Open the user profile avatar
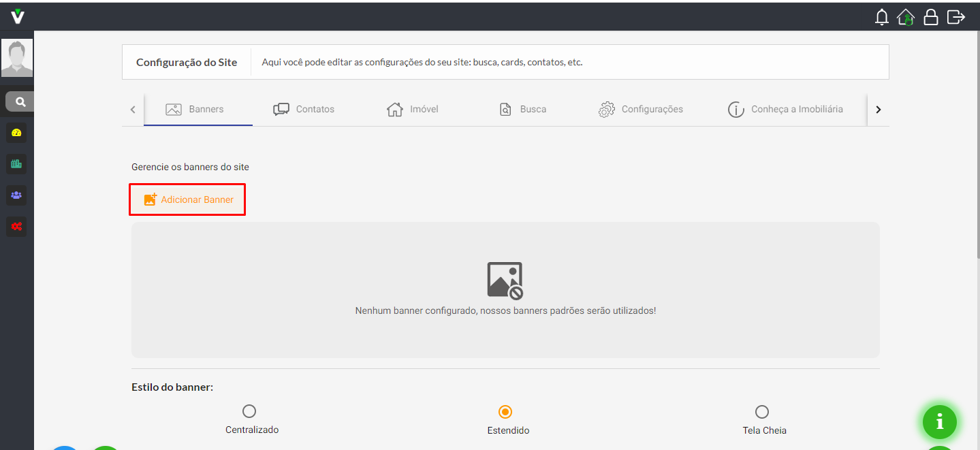Screen dimensions: 980x450 coord(17,58)
